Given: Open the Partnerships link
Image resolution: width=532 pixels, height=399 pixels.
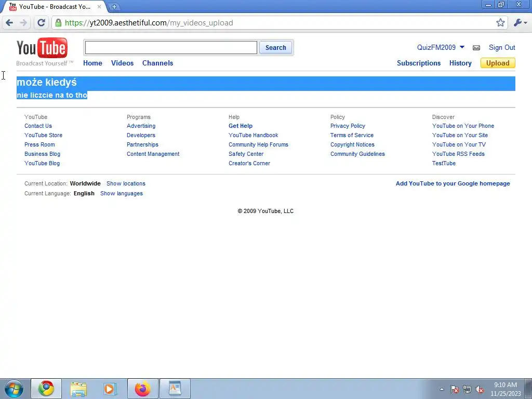Looking at the screenshot, I should coord(142,144).
